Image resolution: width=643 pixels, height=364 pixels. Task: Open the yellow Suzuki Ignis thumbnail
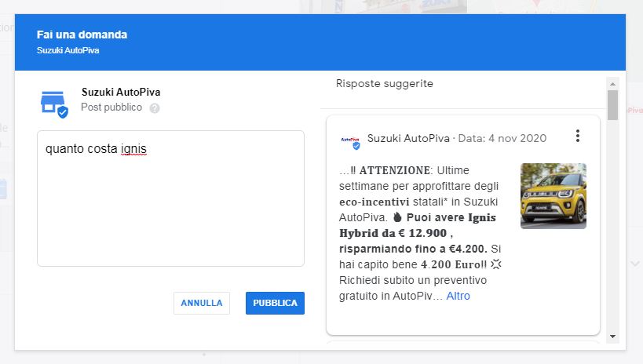(553, 195)
